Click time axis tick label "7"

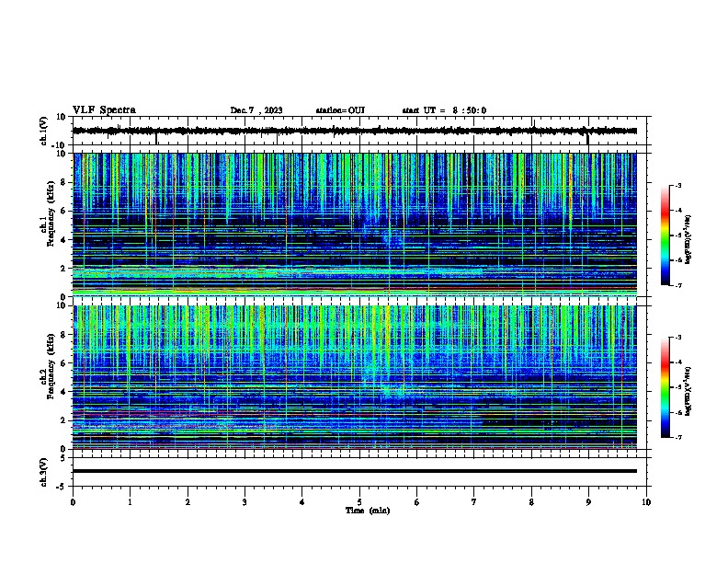coord(474,502)
